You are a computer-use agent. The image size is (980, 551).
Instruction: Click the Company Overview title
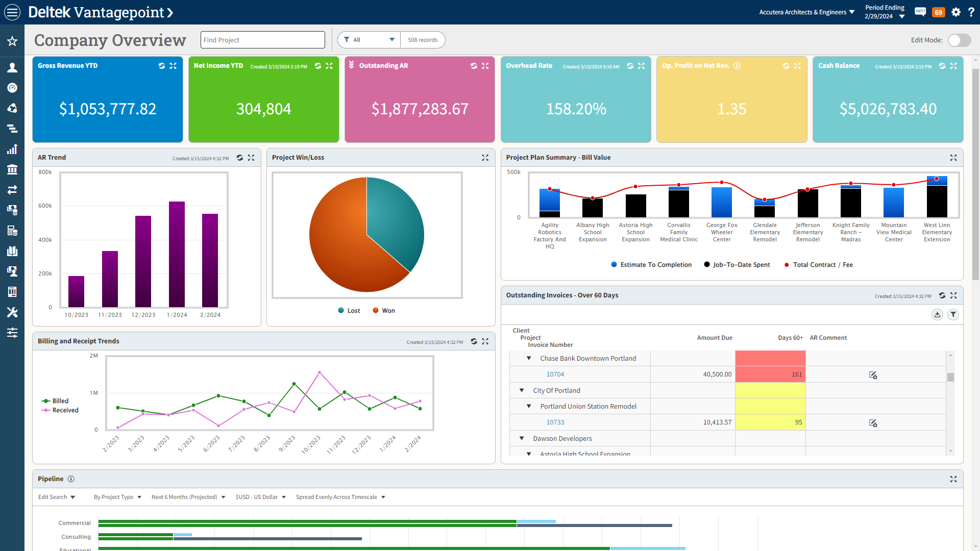click(x=110, y=40)
